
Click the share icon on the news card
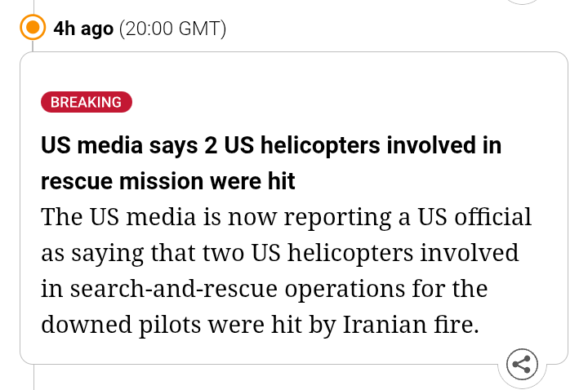[x=523, y=364]
